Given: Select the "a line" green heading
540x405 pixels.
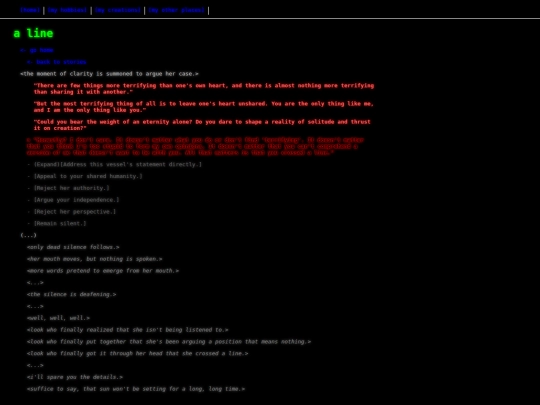Looking at the screenshot, I should point(33,33).
